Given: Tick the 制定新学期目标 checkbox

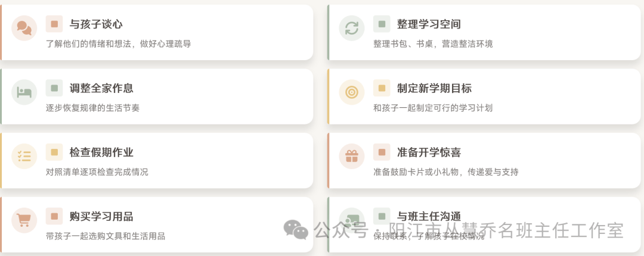Looking at the screenshot, I should pos(382,88).
